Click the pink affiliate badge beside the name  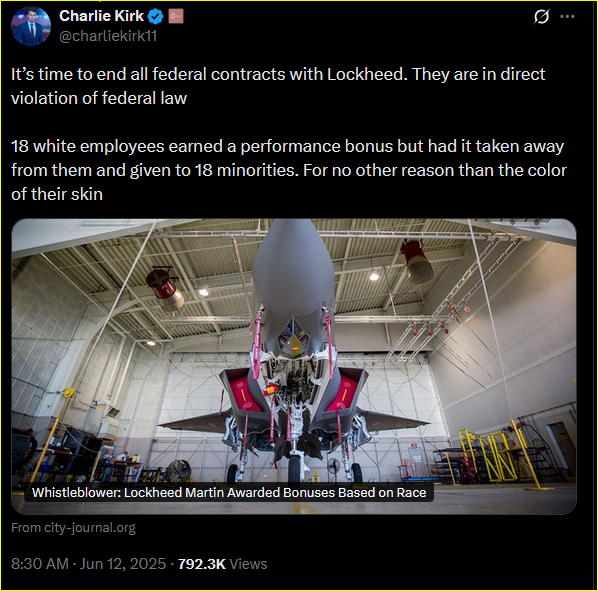click(176, 16)
